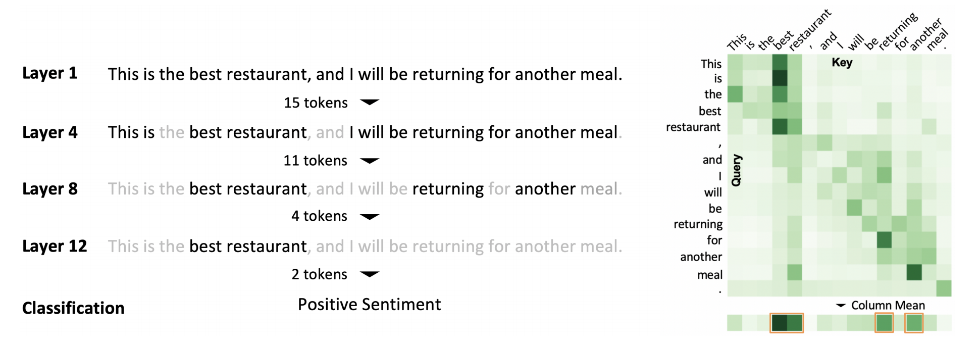Click the orange-boxed 'another' column mean cell

[914, 323]
